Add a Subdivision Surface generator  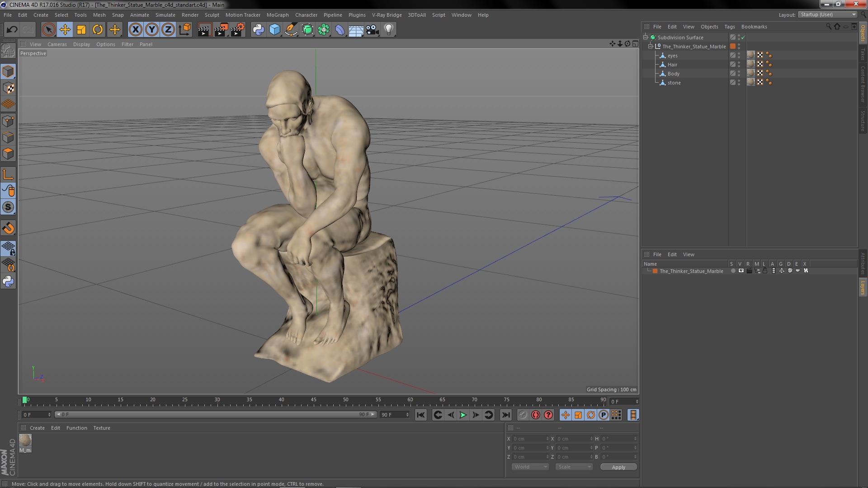307,30
